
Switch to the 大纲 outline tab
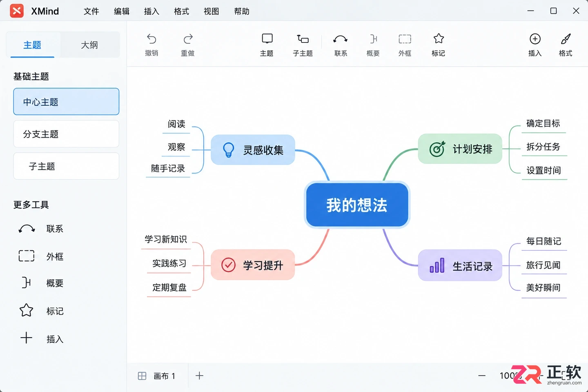coord(90,45)
